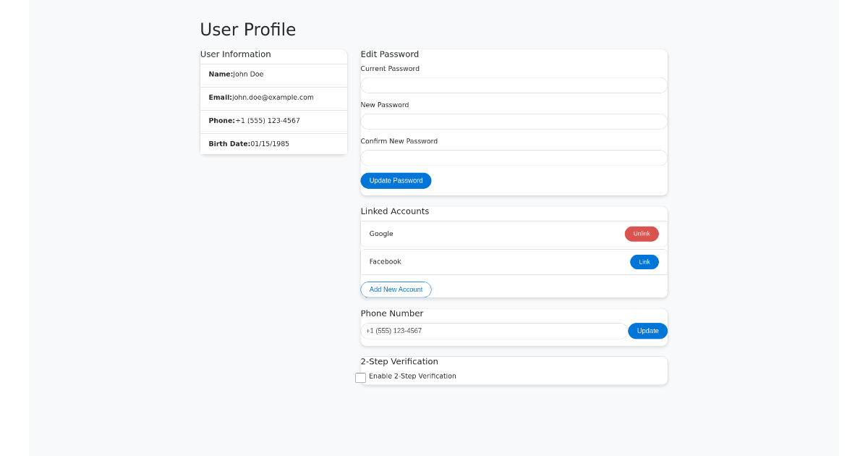Click the Current Password field

514,85
